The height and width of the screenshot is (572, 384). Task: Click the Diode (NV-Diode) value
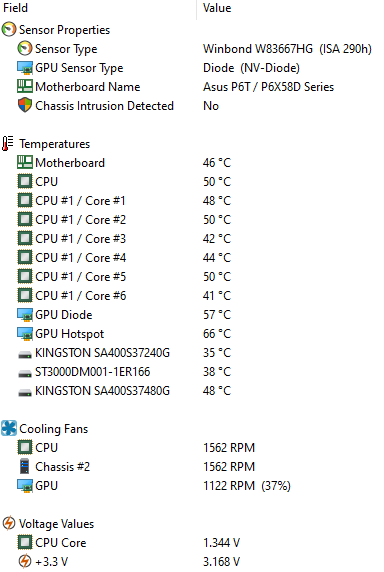[x=251, y=68]
